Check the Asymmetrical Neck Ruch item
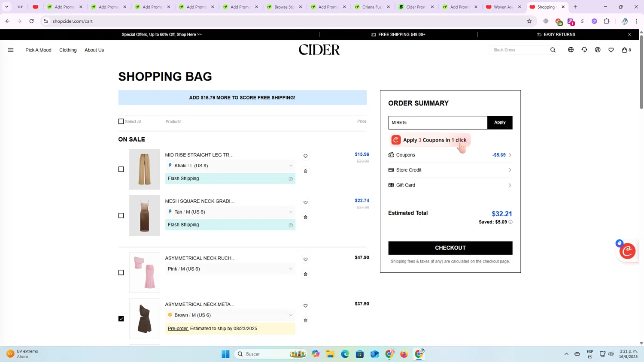The width and height of the screenshot is (644, 362). point(121,273)
